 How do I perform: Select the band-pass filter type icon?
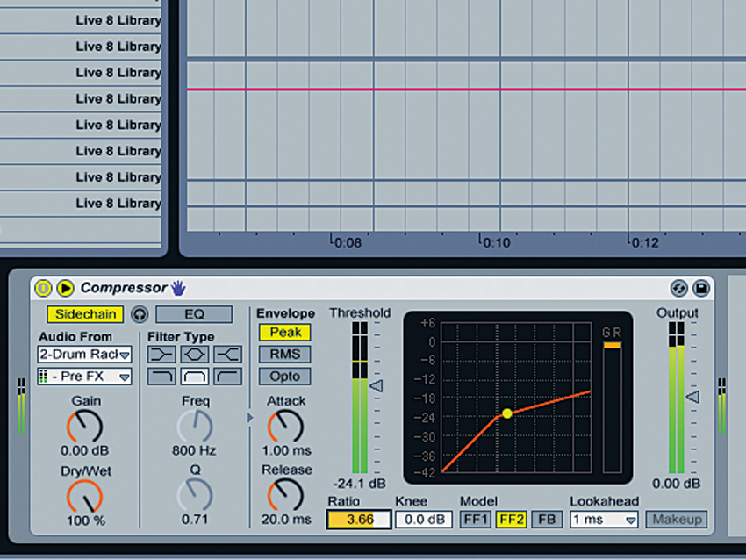[x=195, y=377]
